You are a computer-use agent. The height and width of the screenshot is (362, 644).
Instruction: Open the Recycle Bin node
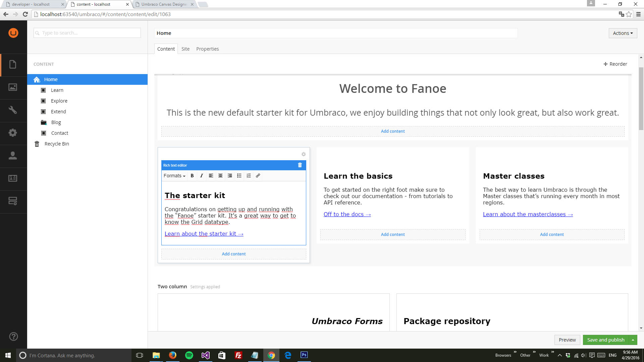57,144
